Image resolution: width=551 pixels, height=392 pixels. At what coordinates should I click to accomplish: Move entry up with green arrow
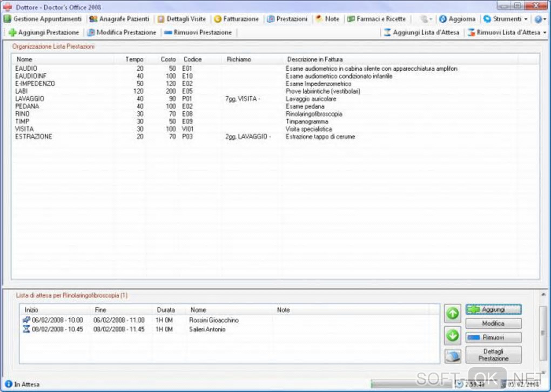pos(453,313)
